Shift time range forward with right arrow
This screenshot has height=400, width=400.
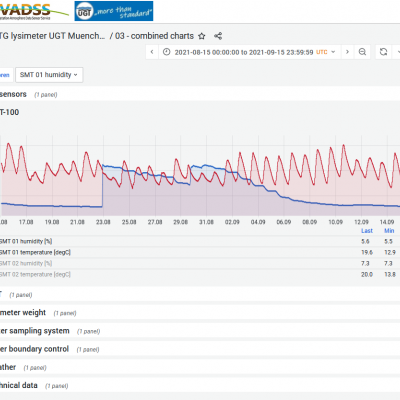pyautogui.click(x=347, y=52)
